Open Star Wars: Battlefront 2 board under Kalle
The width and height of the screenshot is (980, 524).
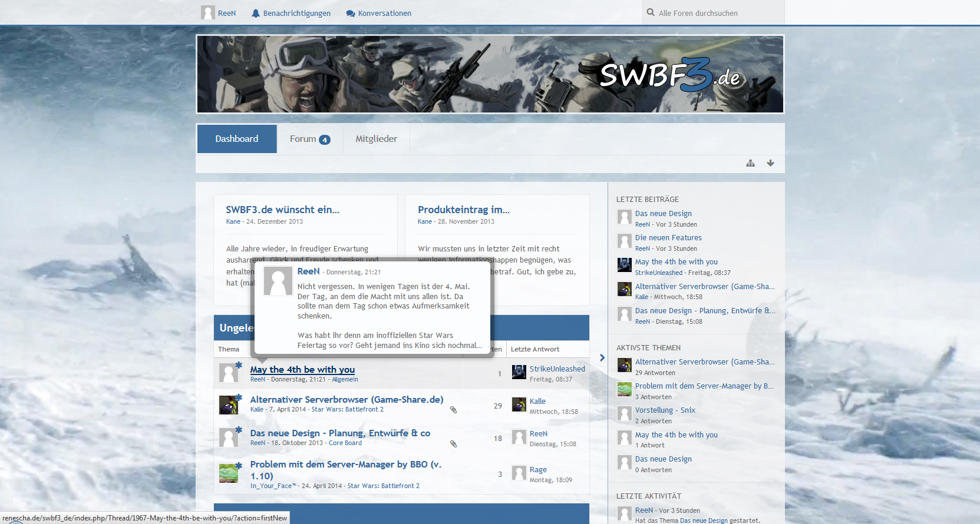click(x=347, y=409)
